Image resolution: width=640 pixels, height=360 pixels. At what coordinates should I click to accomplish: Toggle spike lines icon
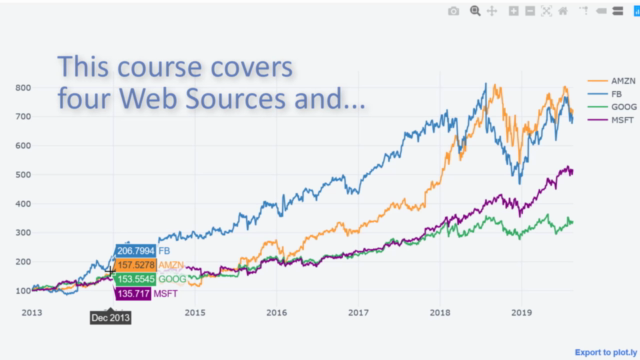[x=584, y=11]
